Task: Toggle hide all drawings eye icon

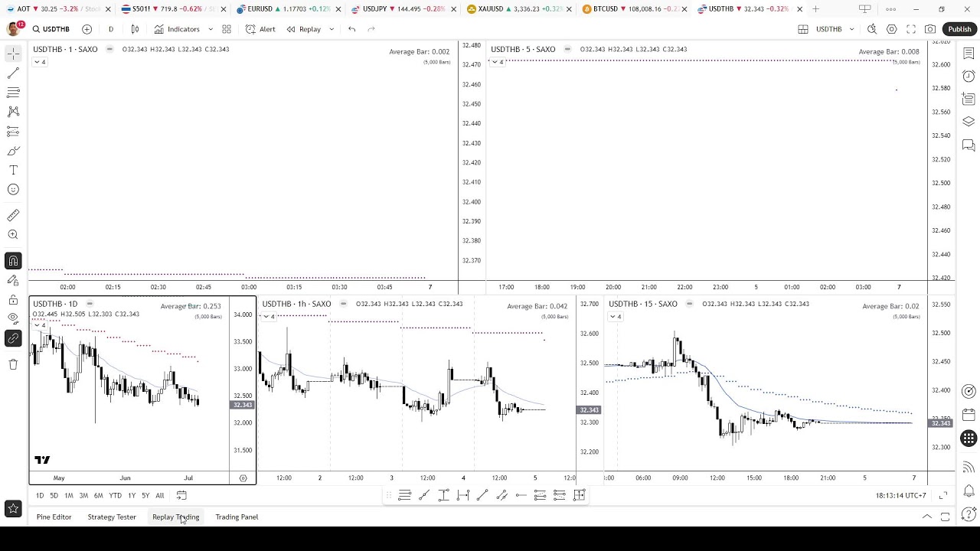Action: click(13, 318)
